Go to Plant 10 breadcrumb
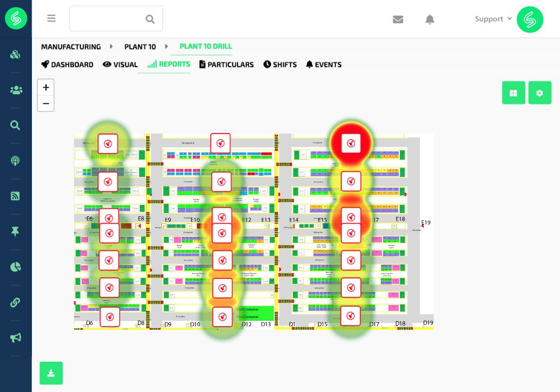The height and width of the screenshot is (392, 560). (140, 46)
